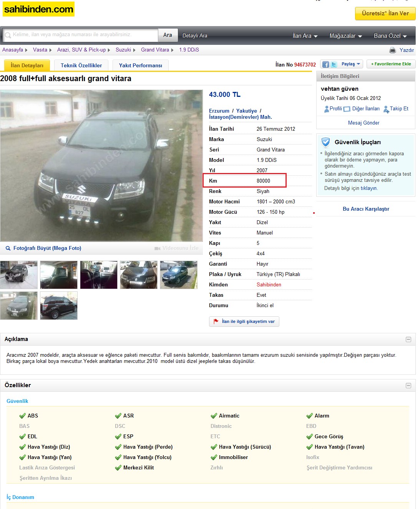
Task: Click the search magnifier icon in search box
Action: [x=8, y=35]
